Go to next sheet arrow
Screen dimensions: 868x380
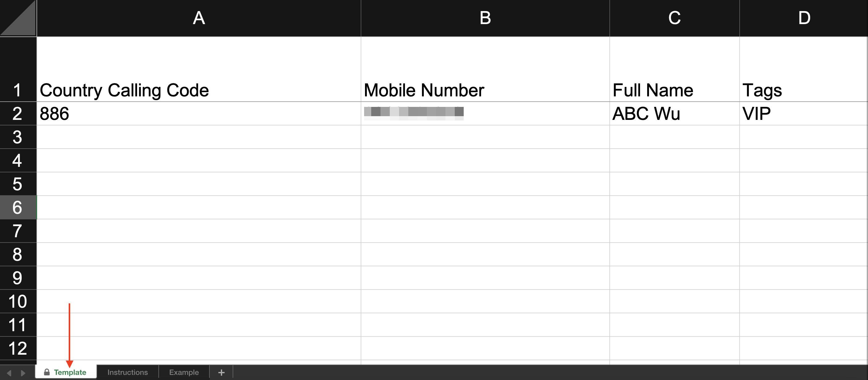point(23,373)
